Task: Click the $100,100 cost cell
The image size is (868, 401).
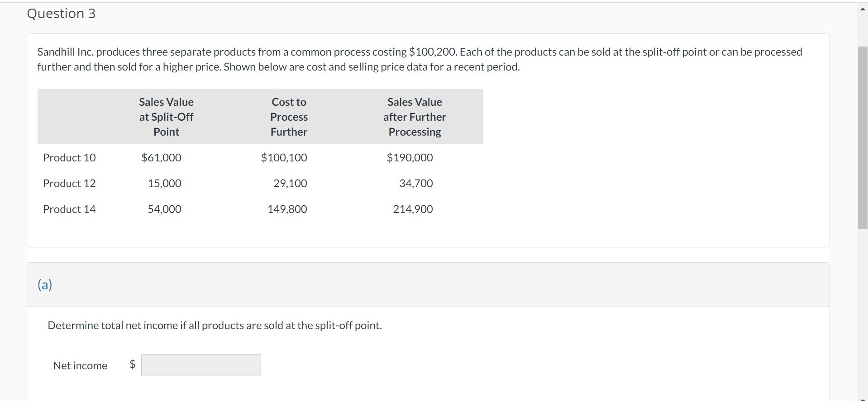Action: 284,158
